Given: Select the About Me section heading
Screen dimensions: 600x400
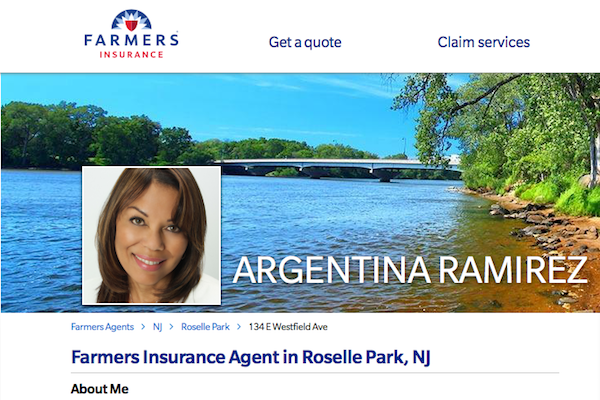Looking at the screenshot, I should 99,389.
